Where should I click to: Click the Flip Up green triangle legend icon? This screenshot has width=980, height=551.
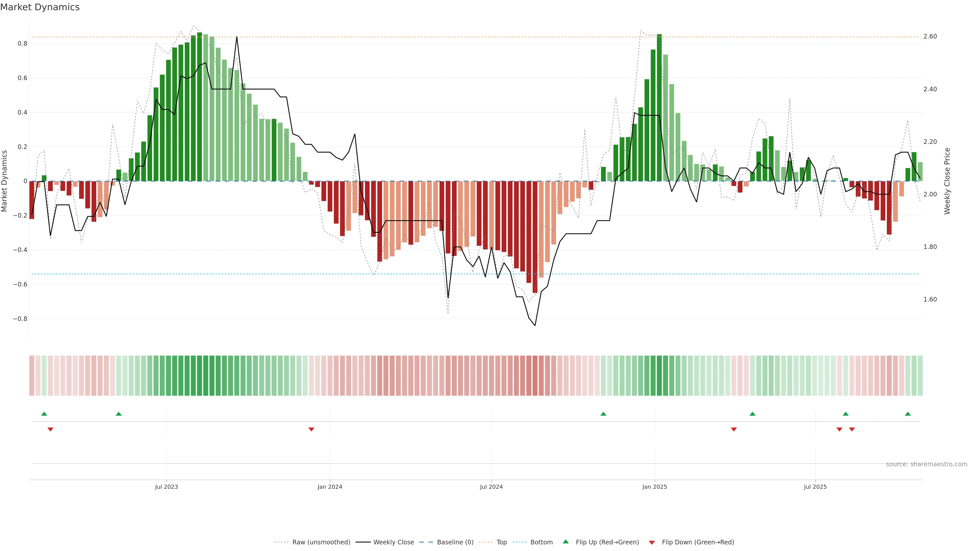(x=566, y=542)
